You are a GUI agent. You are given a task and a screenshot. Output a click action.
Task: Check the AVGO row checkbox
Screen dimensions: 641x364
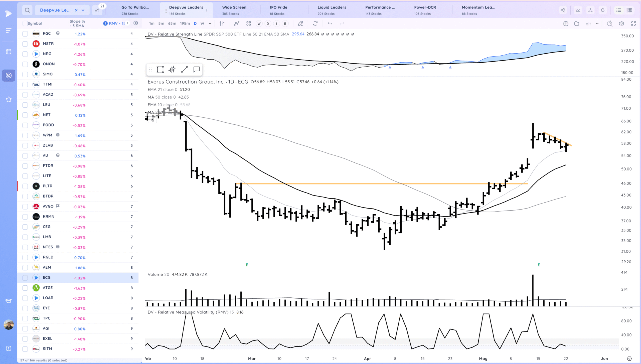(25, 207)
